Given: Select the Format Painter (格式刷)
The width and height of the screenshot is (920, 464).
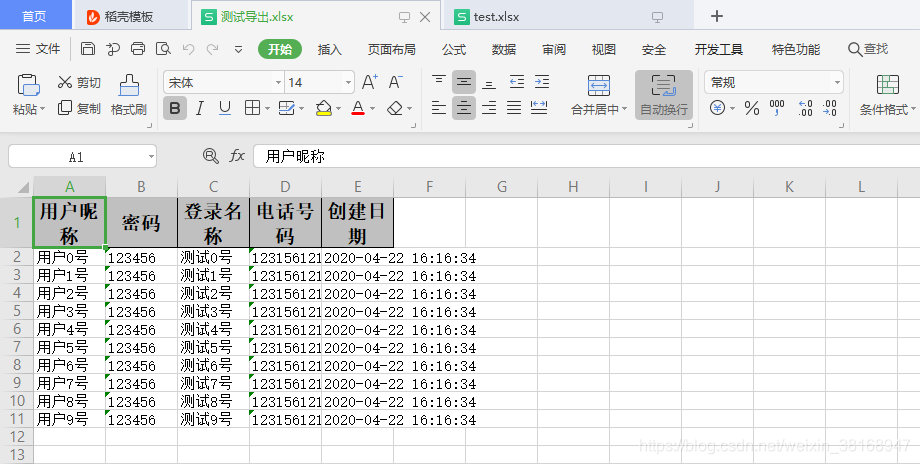Looking at the screenshot, I should tap(128, 94).
